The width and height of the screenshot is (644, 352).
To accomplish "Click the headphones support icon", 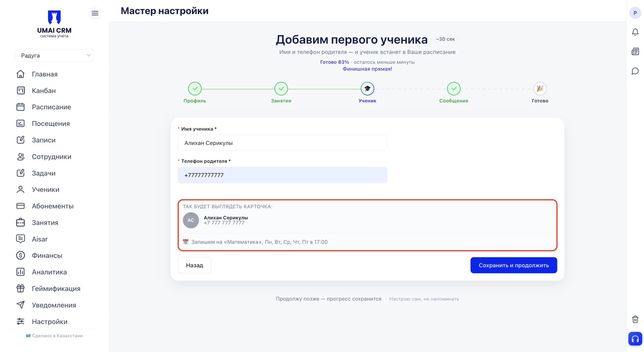I will (x=635, y=339).
